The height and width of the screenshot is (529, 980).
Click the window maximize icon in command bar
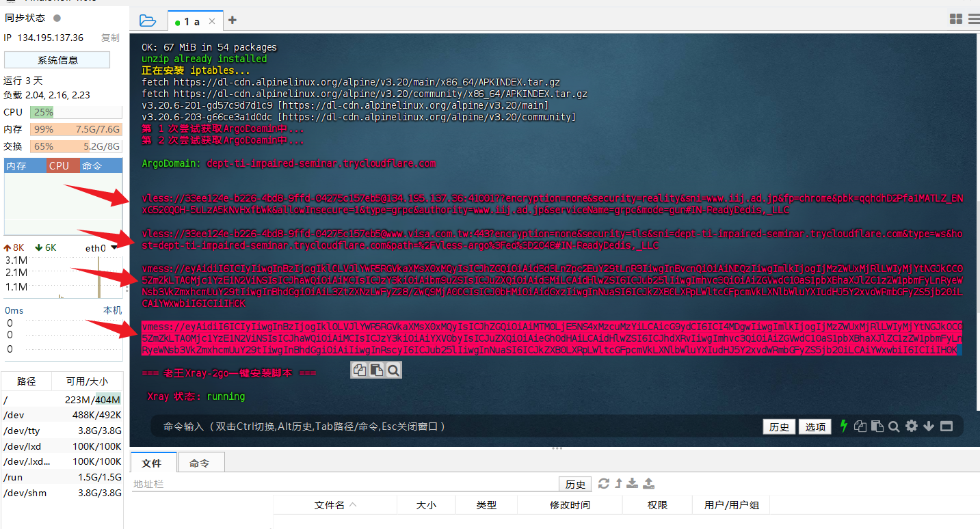[x=946, y=426]
